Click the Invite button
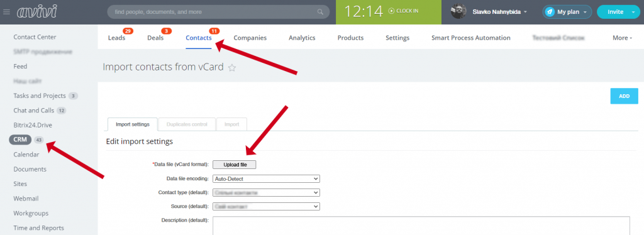 point(615,12)
